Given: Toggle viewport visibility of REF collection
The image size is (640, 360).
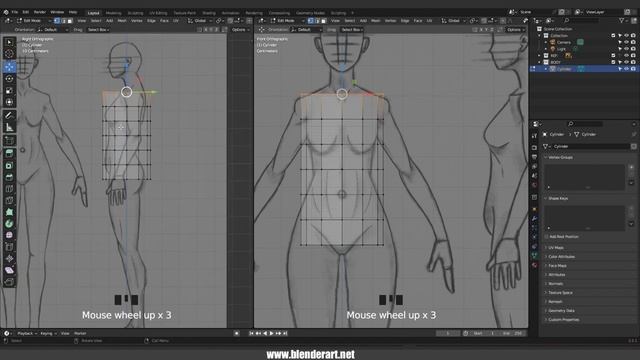Looking at the screenshot, I should [627, 56].
